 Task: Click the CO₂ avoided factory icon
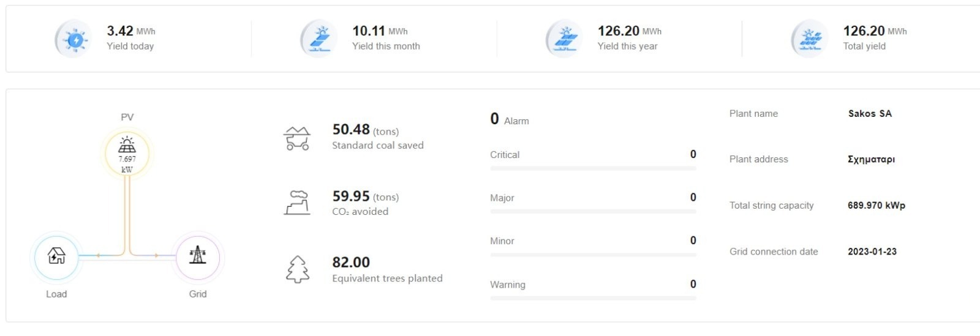click(x=298, y=203)
